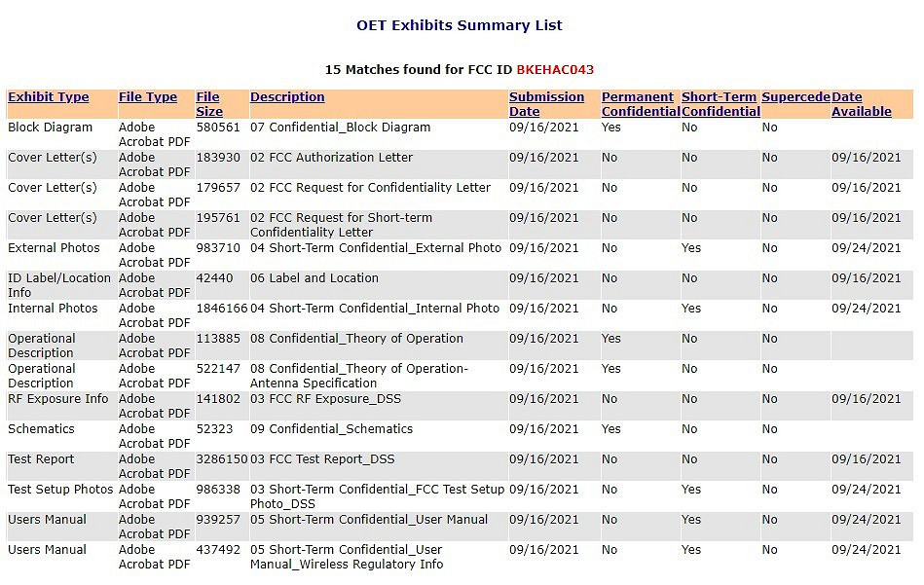Click Permanent Confidential column header
Viewport: 924px width, 585px height.
[x=640, y=104]
